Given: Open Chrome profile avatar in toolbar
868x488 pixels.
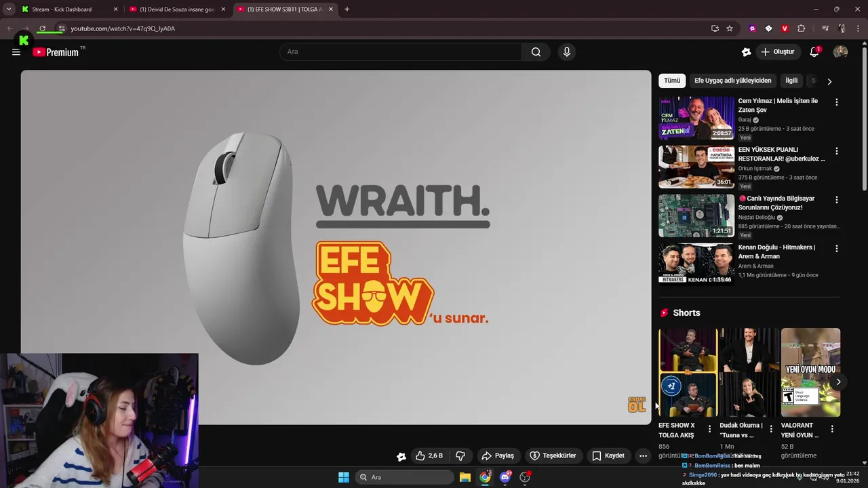Looking at the screenshot, I should (842, 28).
